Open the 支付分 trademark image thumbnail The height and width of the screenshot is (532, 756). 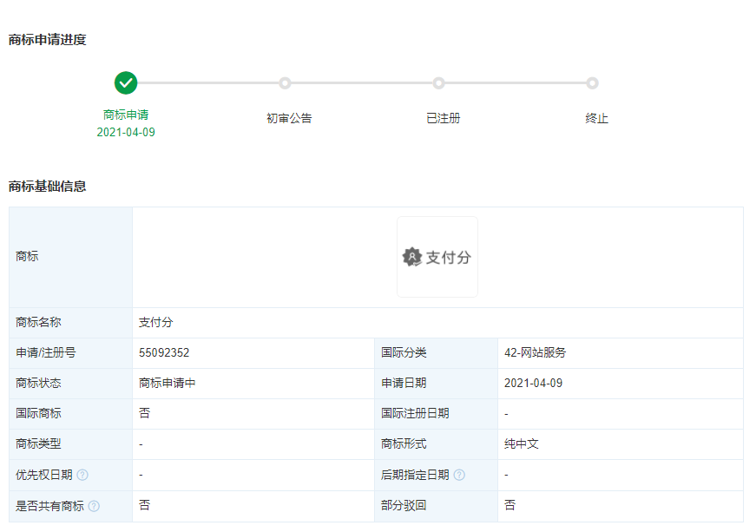pyautogui.click(x=437, y=257)
